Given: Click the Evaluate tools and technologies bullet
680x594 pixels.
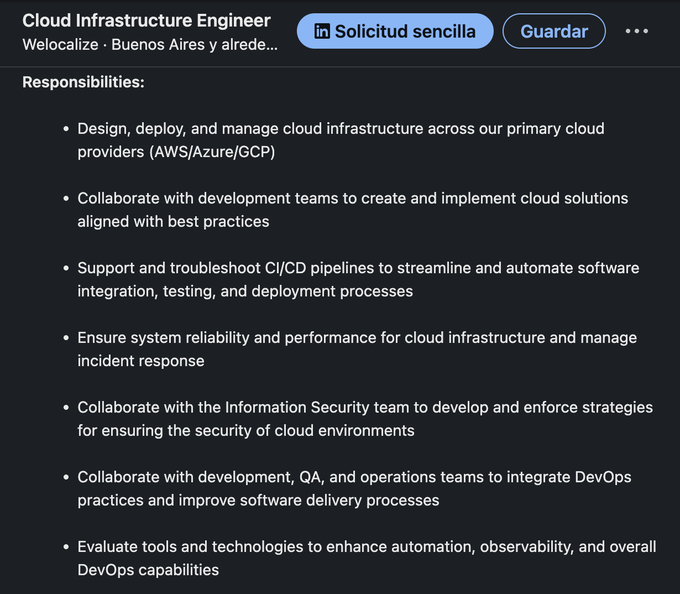Looking at the screenshot, I should [367, 558].
